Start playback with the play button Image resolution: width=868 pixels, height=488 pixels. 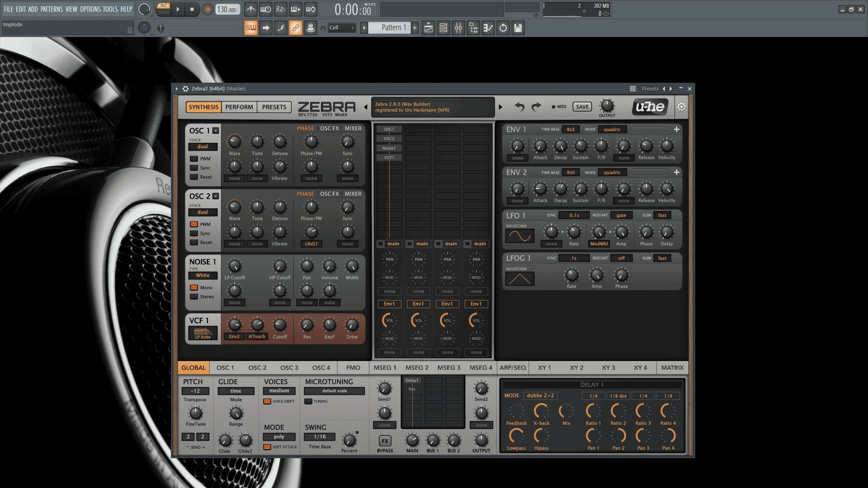(178, 9)
